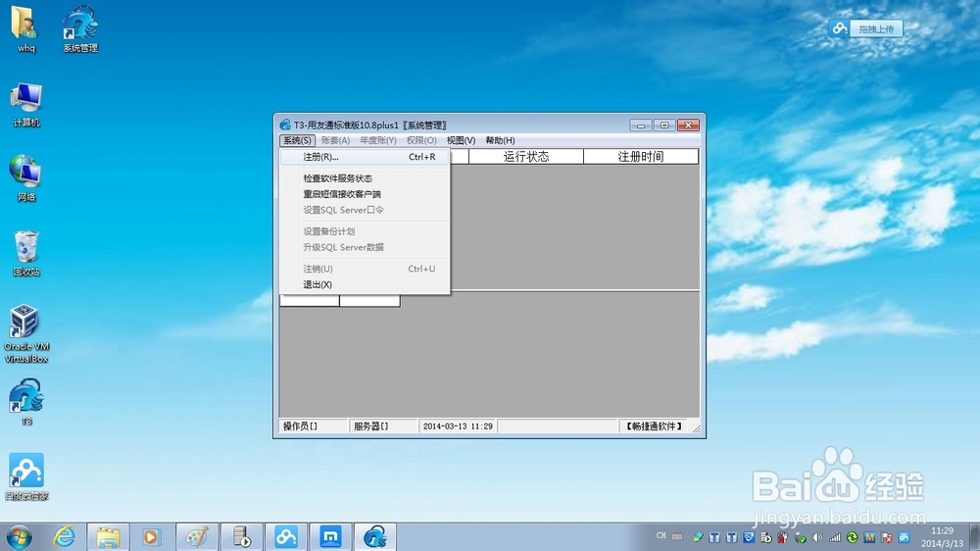980x551 pixels.
Task: Open the volume speaker tray icon
Action: point(817,537)
